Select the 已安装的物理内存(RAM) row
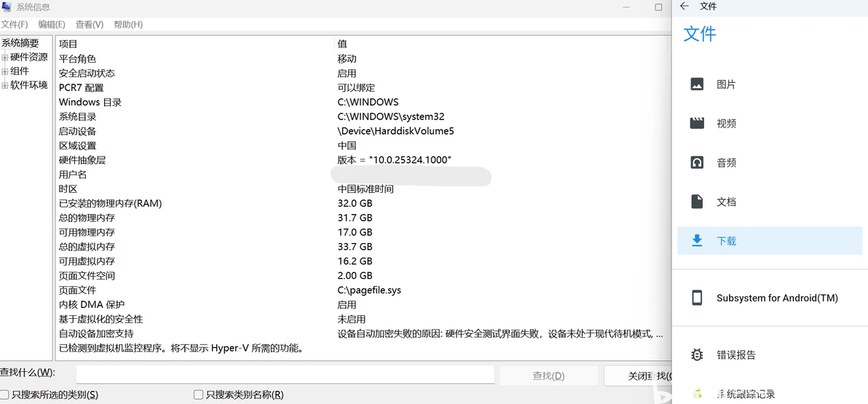The height and width of the screenshot is (404, 868). click(362, 203)
